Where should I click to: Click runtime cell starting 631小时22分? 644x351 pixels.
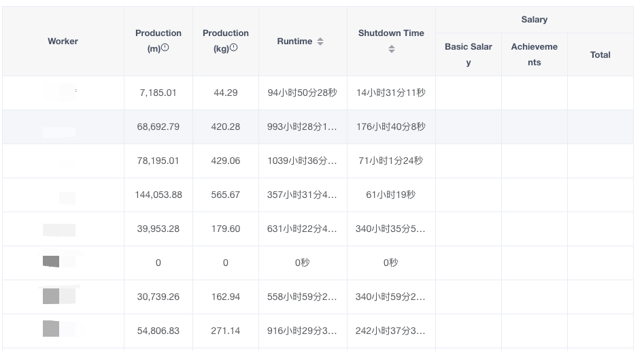click(303, 229)
